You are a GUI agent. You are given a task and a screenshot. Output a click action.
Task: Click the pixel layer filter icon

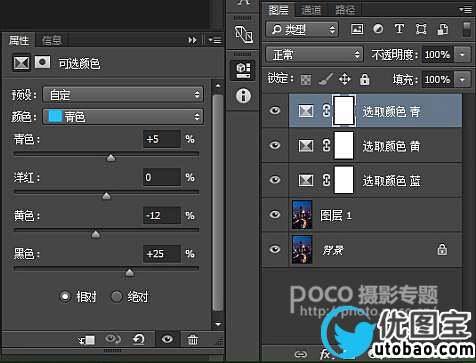click(x=357, y=29)
